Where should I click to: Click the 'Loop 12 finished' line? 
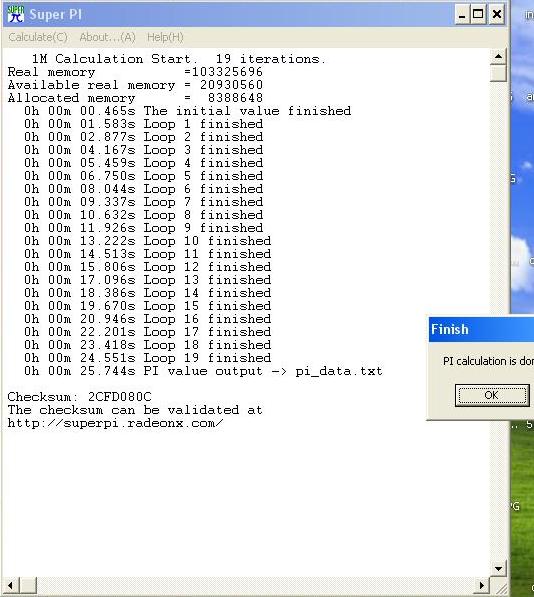(147, 267)
